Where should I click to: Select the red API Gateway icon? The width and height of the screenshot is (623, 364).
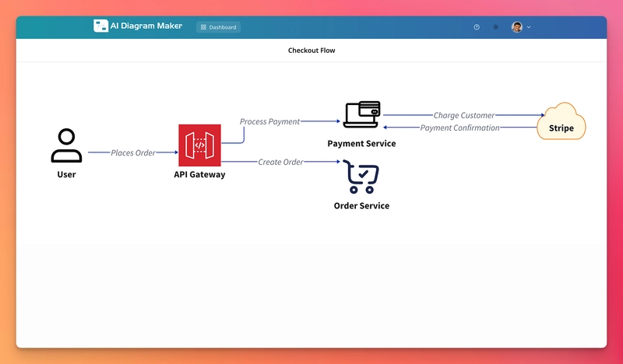point(199,145)
